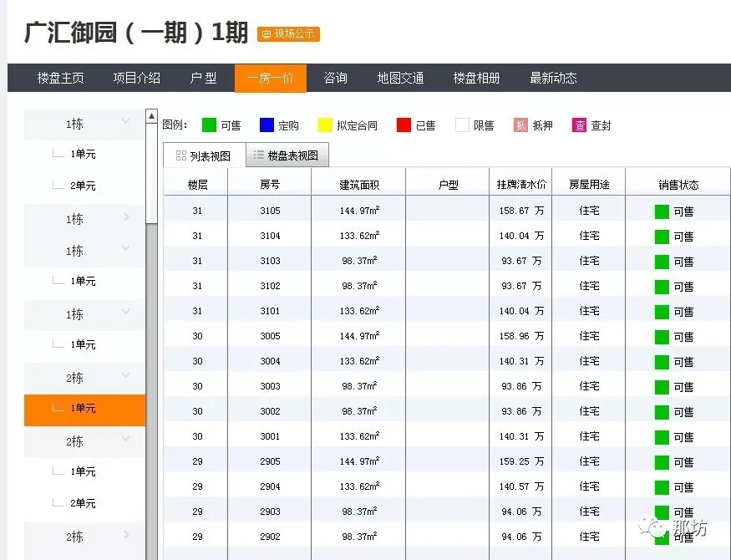Expand the collapsed 1栋 right chevron

pos(126,216)
